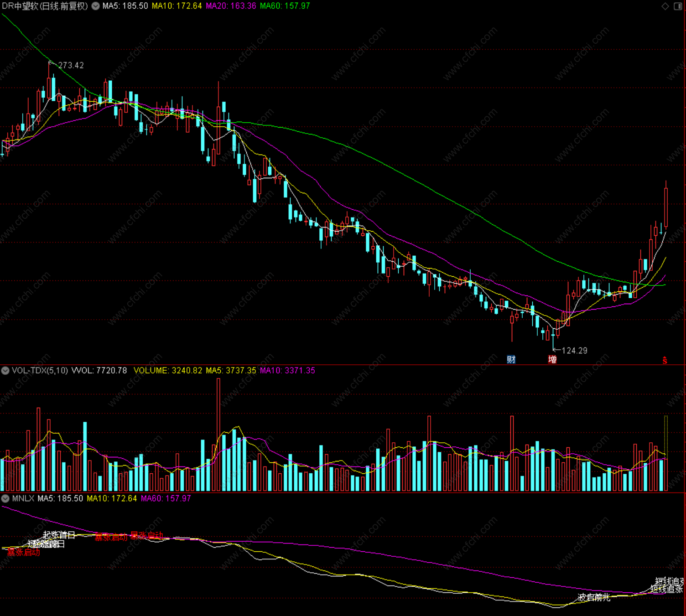Click the window-layout square icon at top right

click(678, 6)
